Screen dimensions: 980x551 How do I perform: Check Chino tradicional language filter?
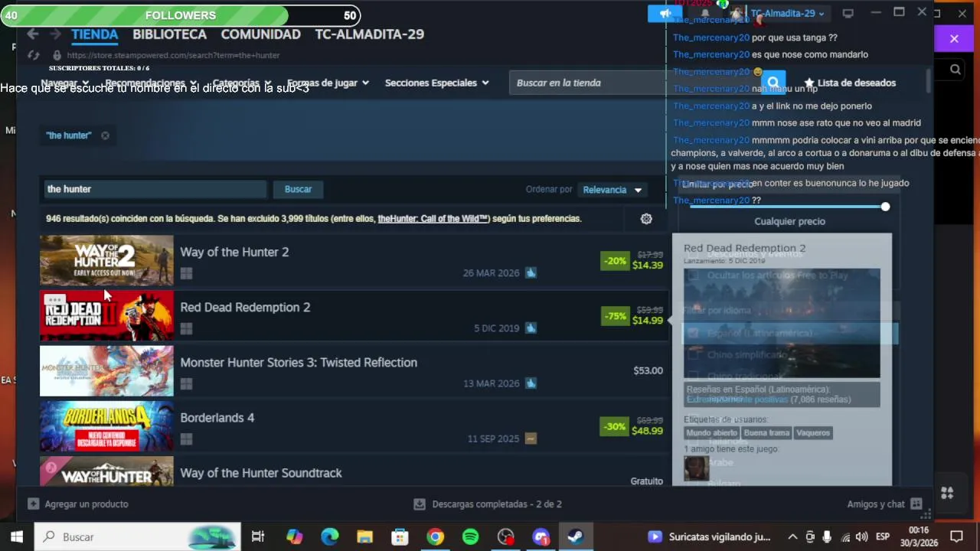click(x=693, y=376)
